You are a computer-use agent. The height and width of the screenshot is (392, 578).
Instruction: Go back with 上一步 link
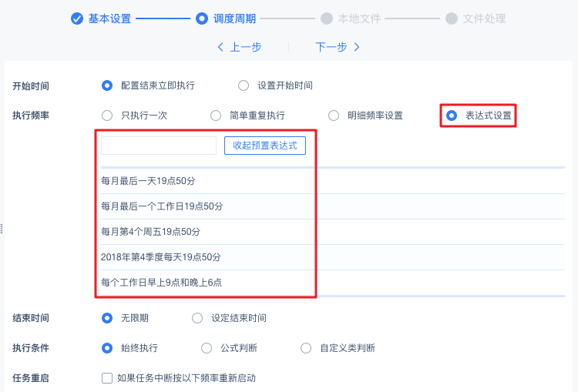240,47
